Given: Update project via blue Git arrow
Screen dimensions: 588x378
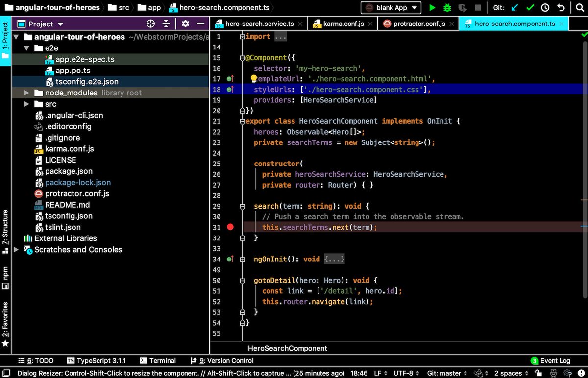Looking at the screenshot, I should tap(514, 8).
